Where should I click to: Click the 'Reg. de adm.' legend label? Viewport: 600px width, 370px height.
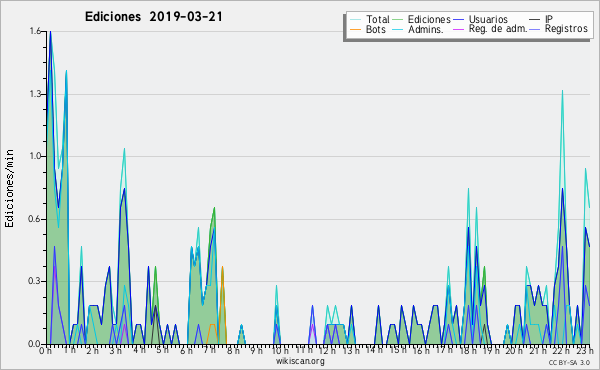(498, 29)
